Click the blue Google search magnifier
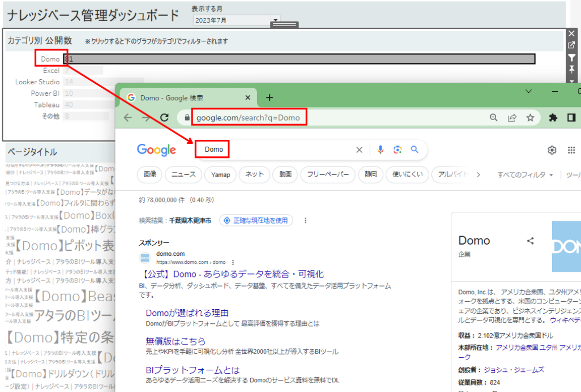 tap(415, 149)
